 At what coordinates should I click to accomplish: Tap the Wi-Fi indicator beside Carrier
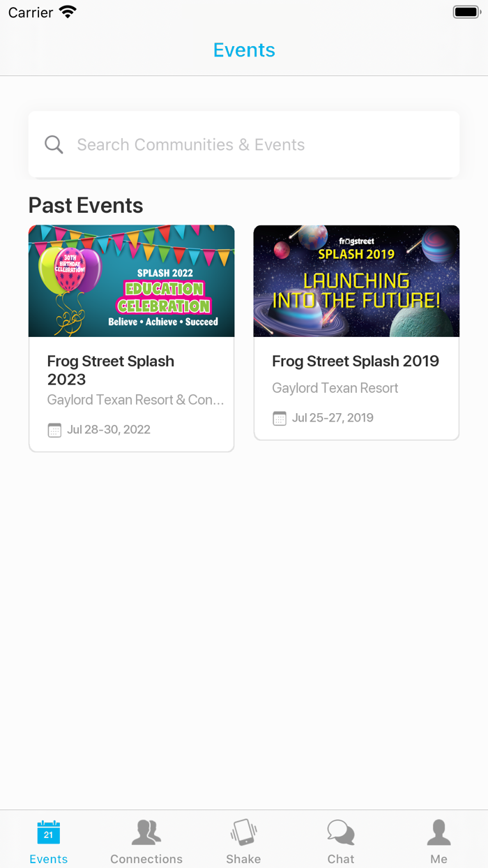click(x=67, y=11)
